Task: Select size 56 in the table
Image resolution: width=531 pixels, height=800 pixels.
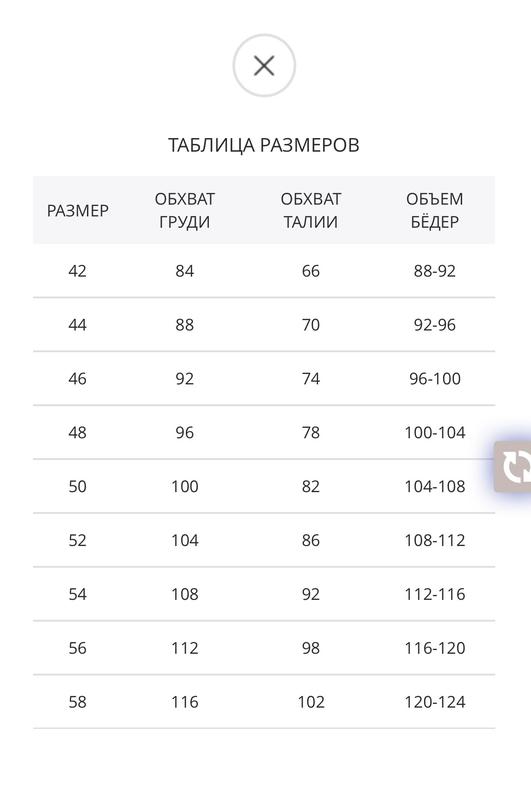Action: point(78,648)
